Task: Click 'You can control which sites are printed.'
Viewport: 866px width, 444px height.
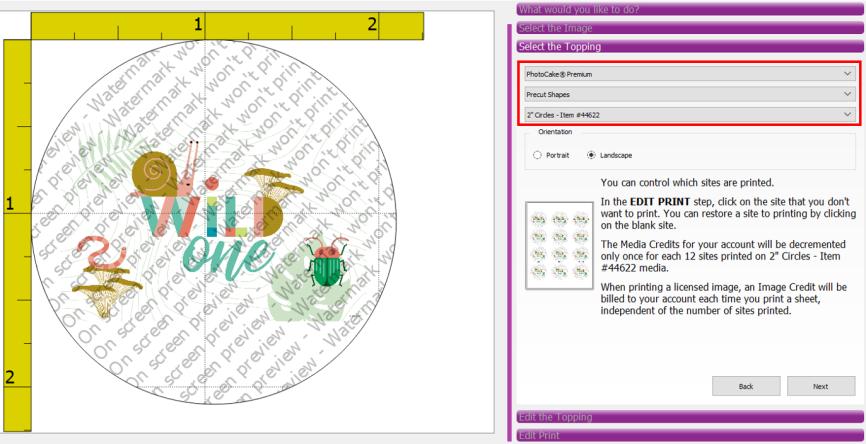Action: (687, 182)
